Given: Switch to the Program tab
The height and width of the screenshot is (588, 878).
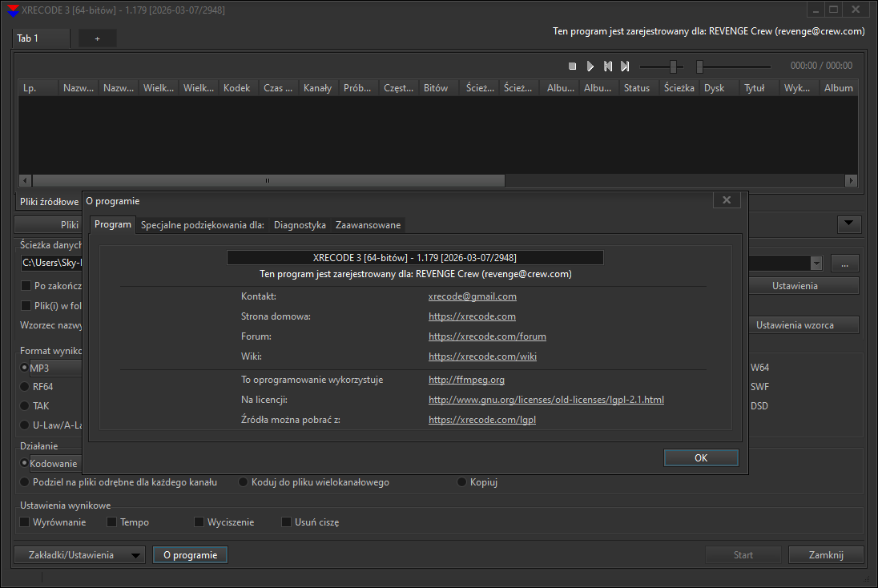Looking at the screenshot, I should tap(112, 224).
